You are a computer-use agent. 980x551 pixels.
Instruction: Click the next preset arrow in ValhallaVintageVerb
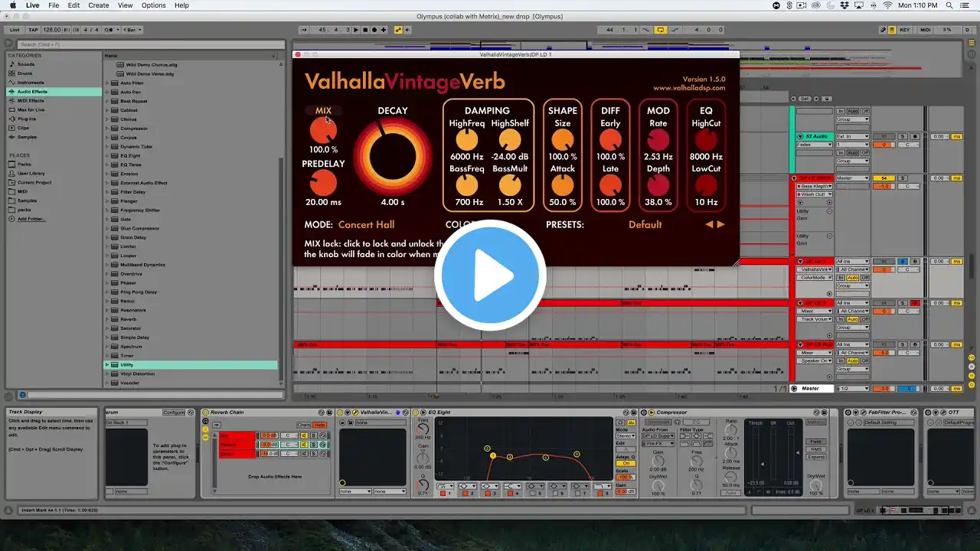720,224
